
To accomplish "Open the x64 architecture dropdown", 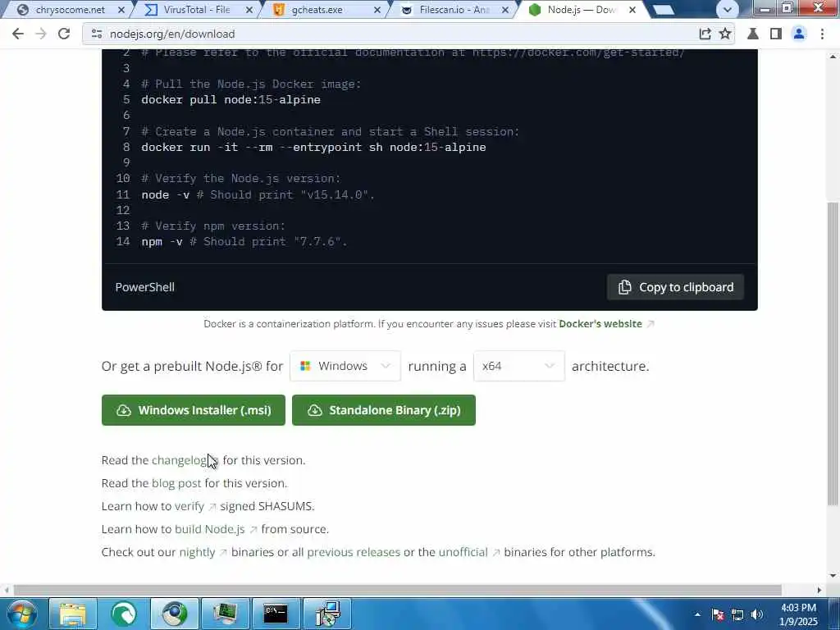I will (518, 366).
